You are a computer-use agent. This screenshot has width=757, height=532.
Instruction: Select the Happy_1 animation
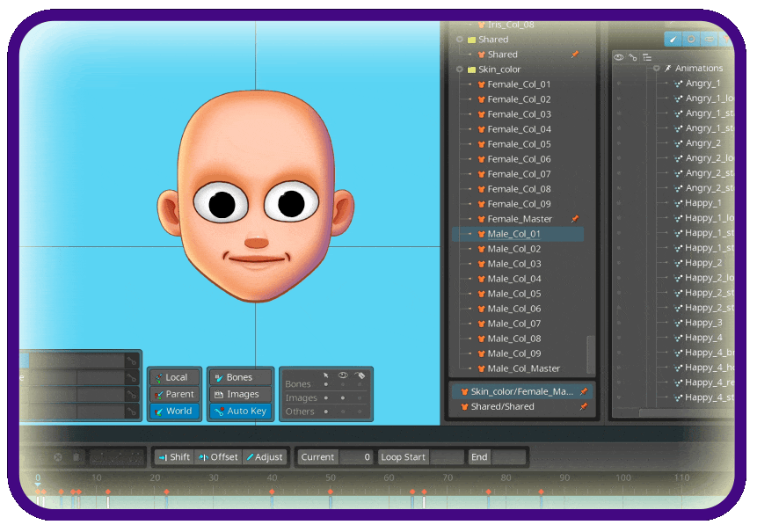703,203
